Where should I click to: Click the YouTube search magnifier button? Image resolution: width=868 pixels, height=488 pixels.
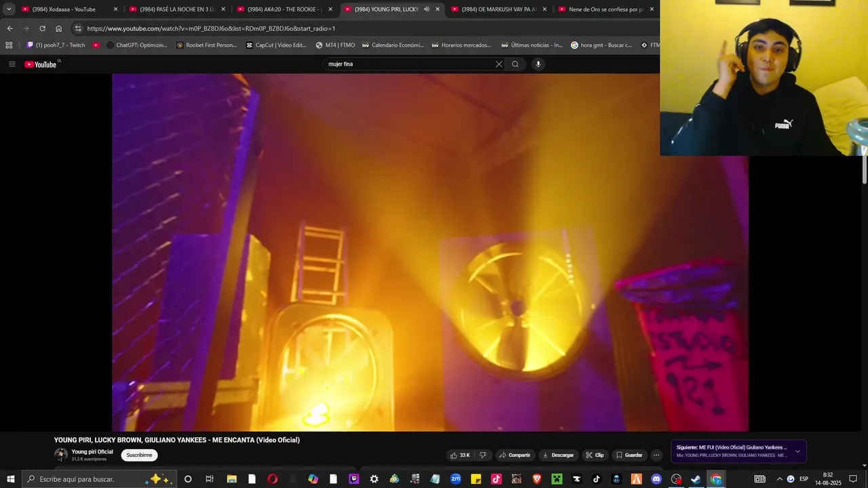tap(515, 64)
